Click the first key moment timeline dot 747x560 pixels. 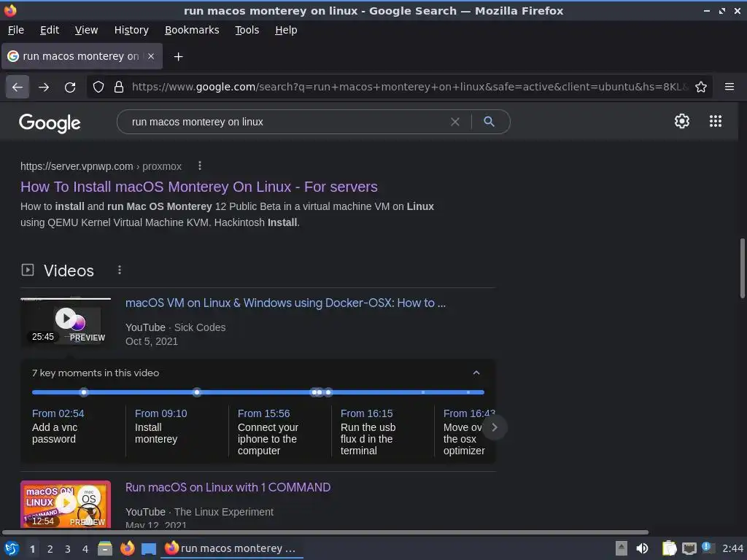[x=84, y=392]
